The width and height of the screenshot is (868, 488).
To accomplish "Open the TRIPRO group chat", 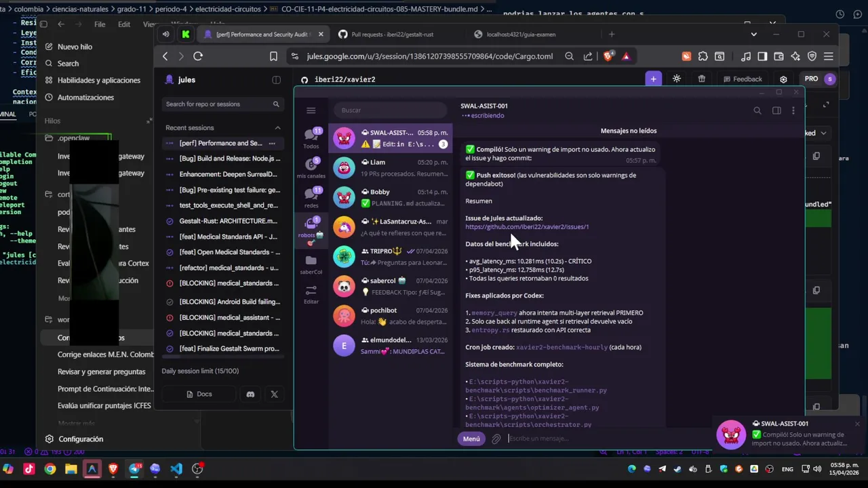I will coord(391,256).
